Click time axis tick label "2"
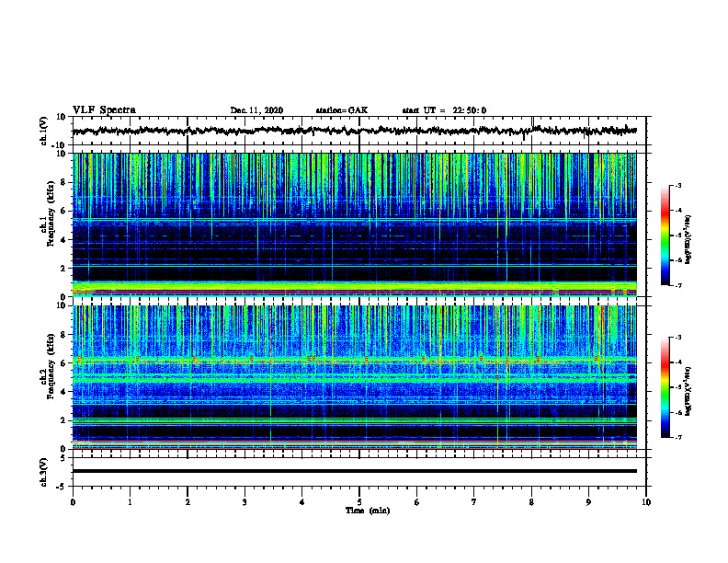 pyautogui.click(x=188, y=502)
